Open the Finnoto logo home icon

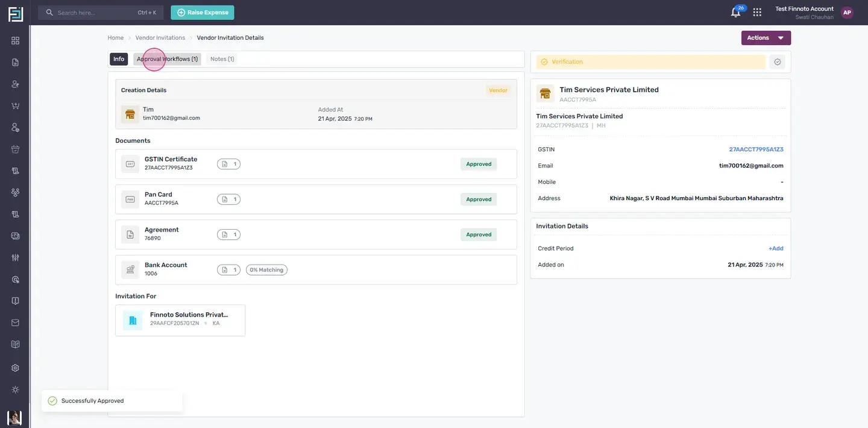tap(16, 14)
